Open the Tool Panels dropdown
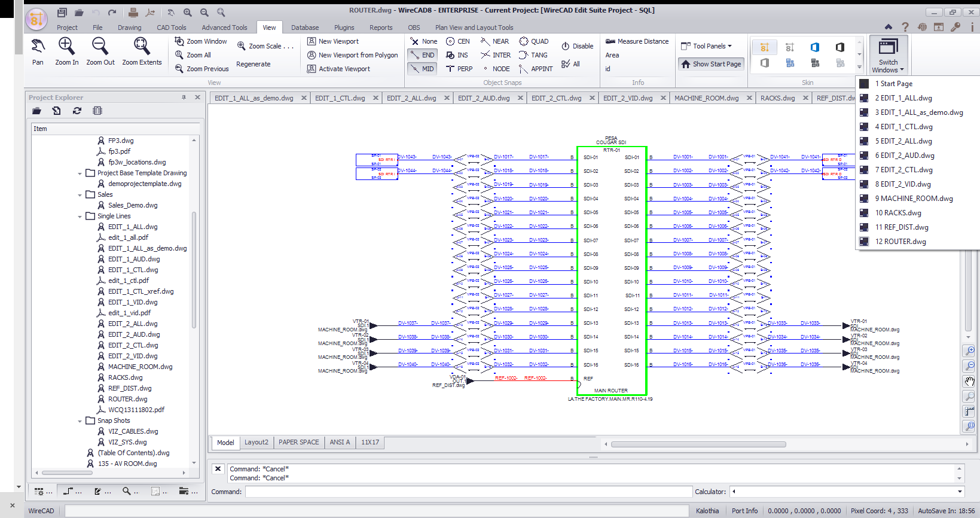Screen dimensions: 980x518 pos(706,46)
